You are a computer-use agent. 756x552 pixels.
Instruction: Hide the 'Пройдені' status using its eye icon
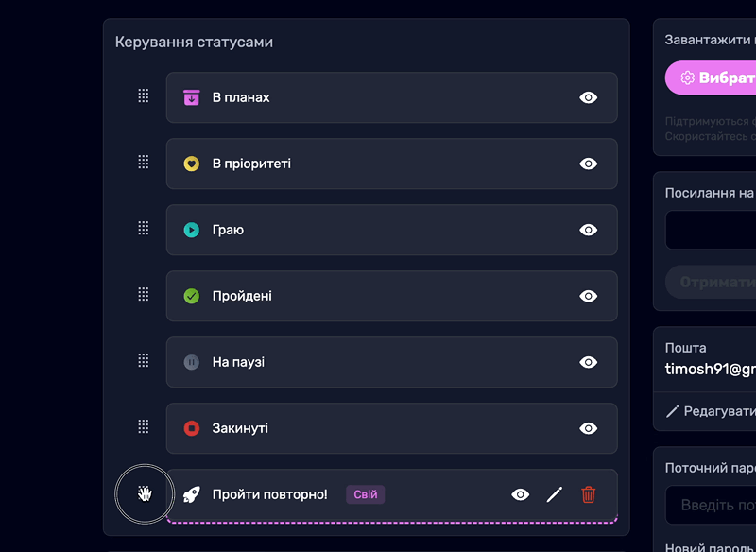pos(588,296)
